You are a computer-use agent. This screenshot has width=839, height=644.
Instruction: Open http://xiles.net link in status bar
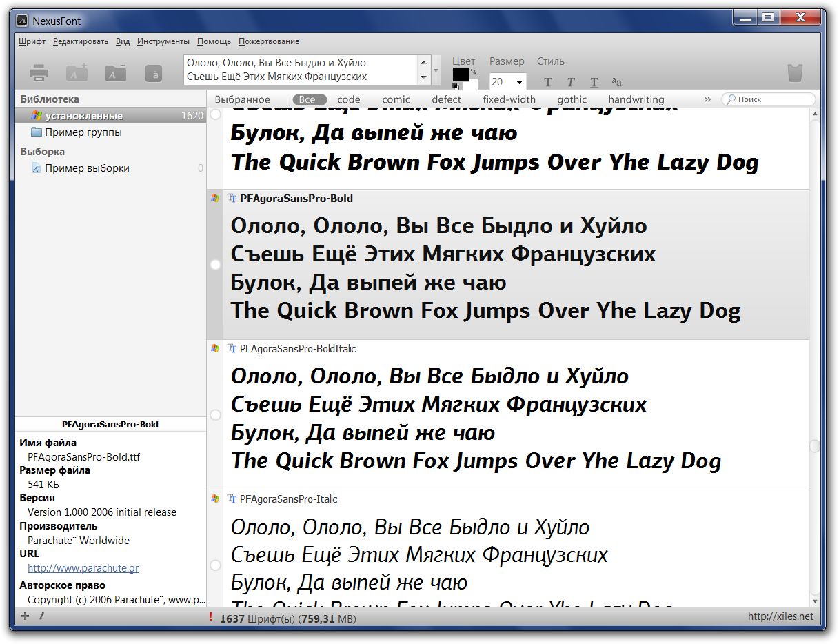coord(780,616)
